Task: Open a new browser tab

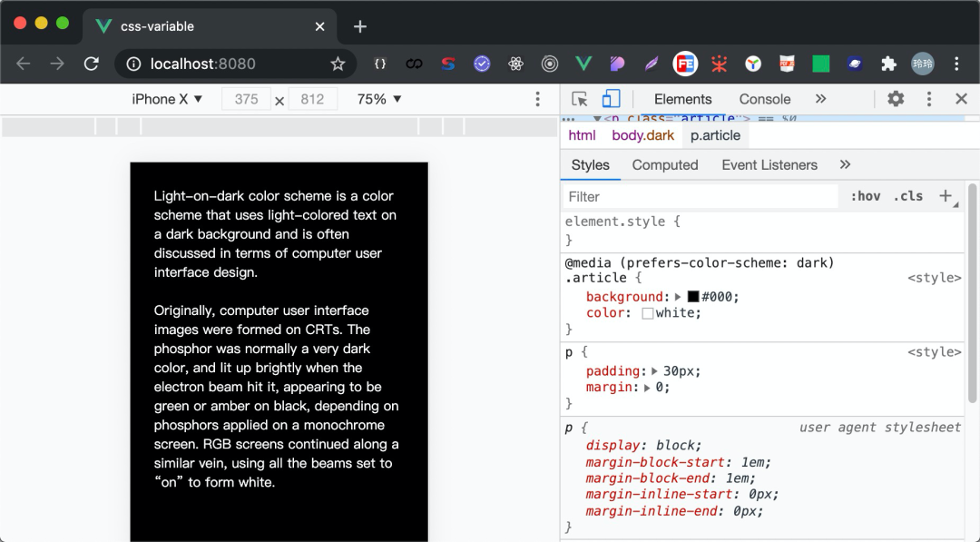Action: click(x=360, y=26)
